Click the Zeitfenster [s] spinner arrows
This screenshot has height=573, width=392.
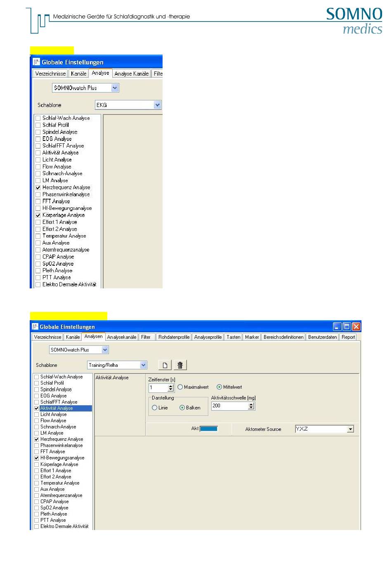click(x=171, y=388)
